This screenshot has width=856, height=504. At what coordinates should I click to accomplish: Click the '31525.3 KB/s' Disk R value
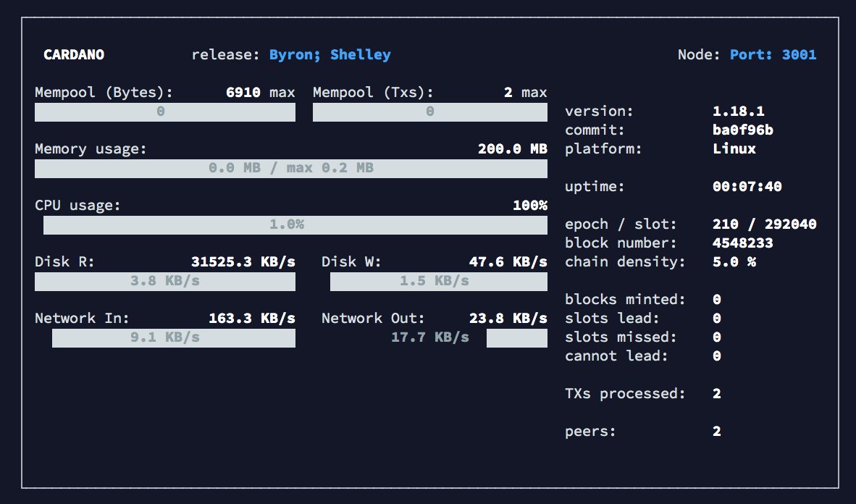click(x=243, y=262)
